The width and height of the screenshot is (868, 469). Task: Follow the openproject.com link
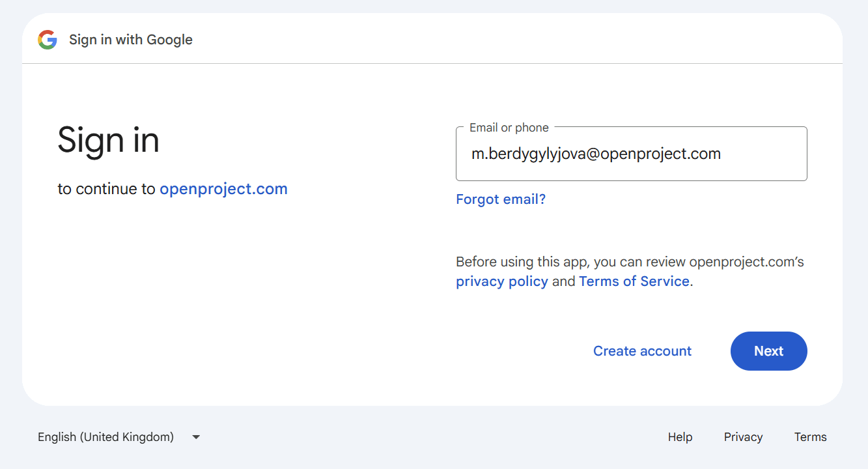[x=223, y=189]
